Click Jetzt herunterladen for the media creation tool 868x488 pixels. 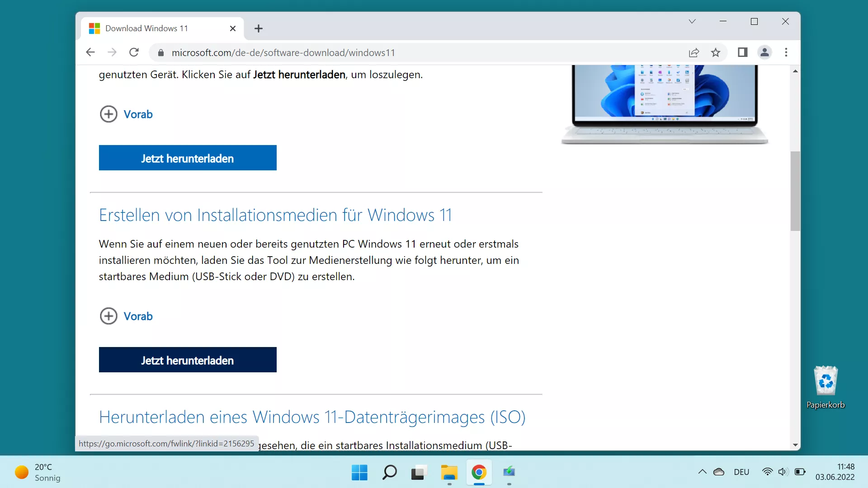[x=188, y=360]
